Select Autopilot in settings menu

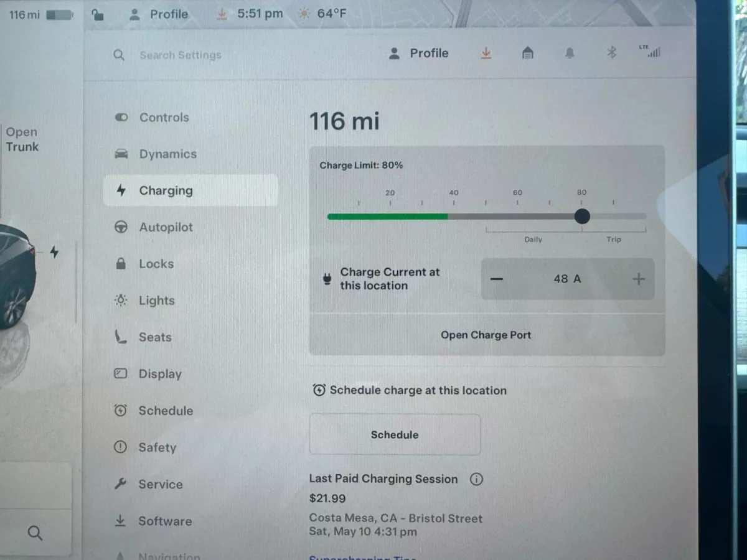click(x=166, y=228)
